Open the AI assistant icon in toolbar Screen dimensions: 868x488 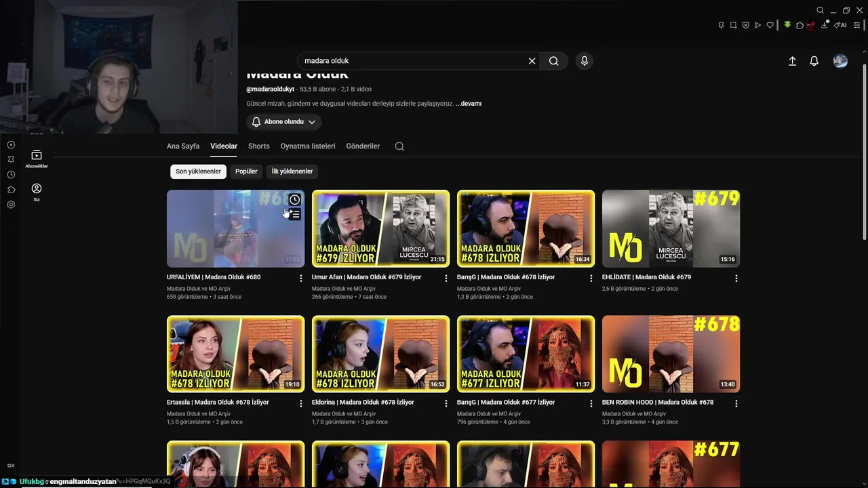[x=840, y=25]
